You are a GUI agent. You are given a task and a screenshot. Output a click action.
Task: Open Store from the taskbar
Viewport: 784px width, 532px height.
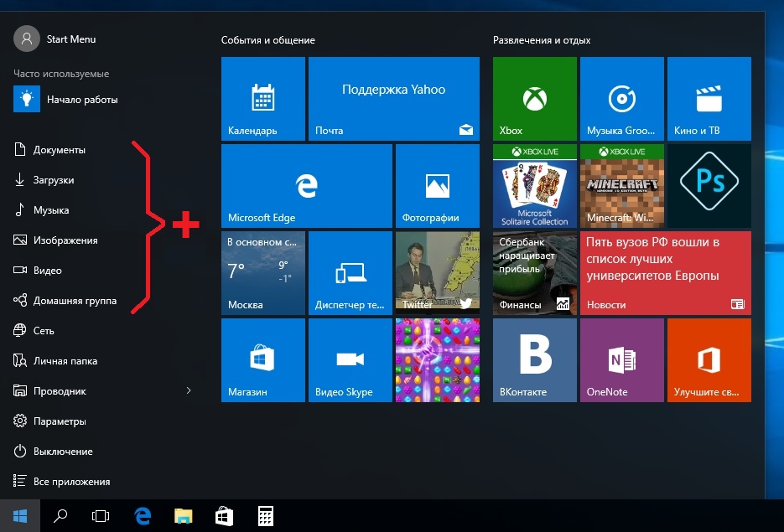point(224,516)
